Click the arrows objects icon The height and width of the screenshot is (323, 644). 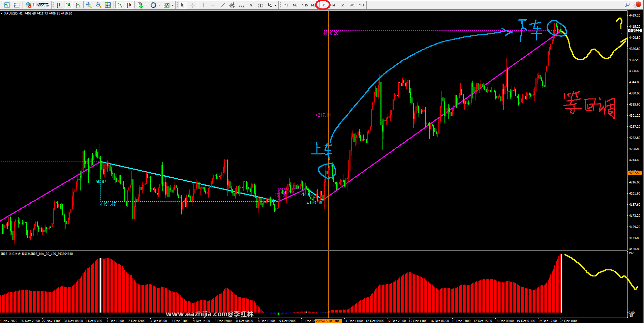(270, 5)
